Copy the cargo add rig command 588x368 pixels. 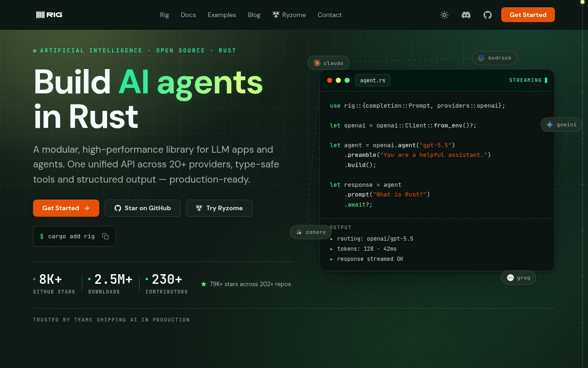(x=105, y=236)
